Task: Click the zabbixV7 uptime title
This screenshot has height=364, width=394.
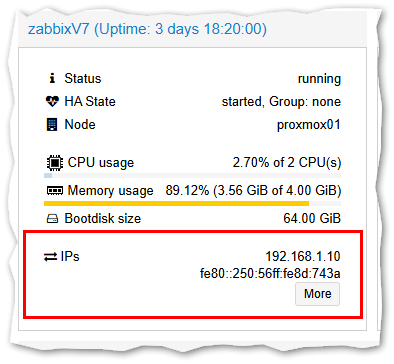Action: coord(147,29)
